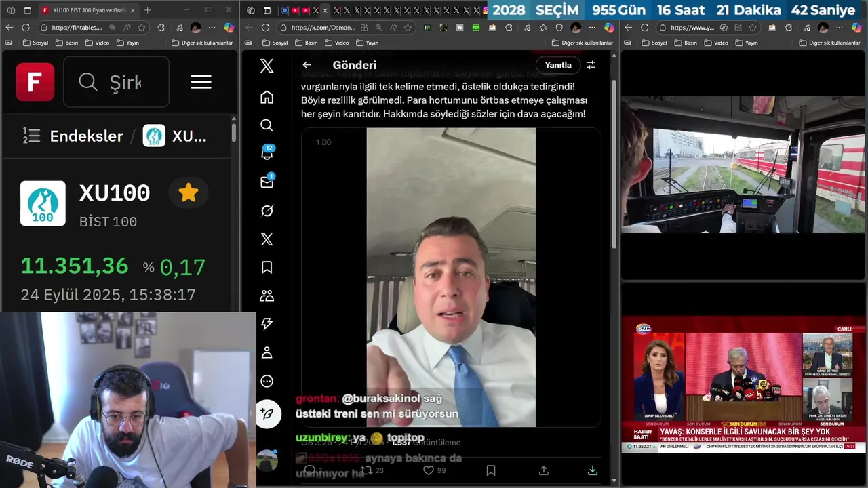Switch to first YouTube tab in x.com window
868x488 pixels.
(x=295, y=10)
